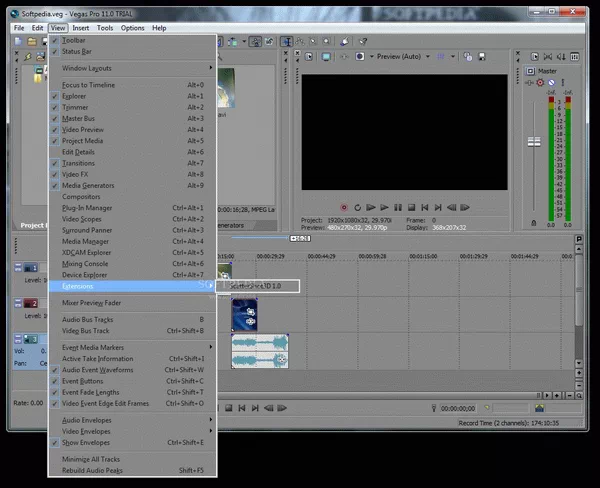Screen dimensions: 600x488
Task: Pause playback in the preview window
Action: [x=398, y=207]
